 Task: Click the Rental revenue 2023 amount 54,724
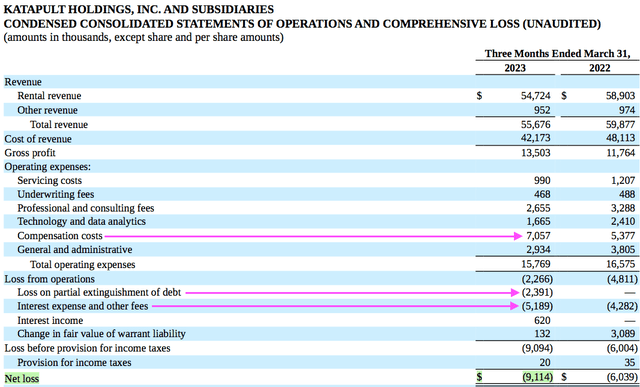coord(536,96)
